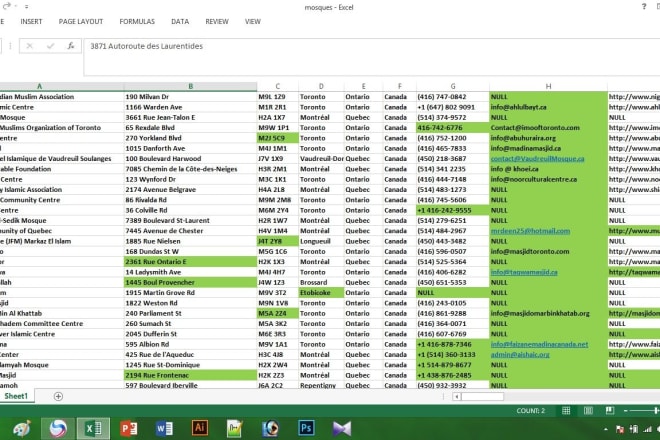Viewport: 660px width, 440px height.
Task: Select cell with 1445 Boul Provencher
Action: (x=191, y=282)
